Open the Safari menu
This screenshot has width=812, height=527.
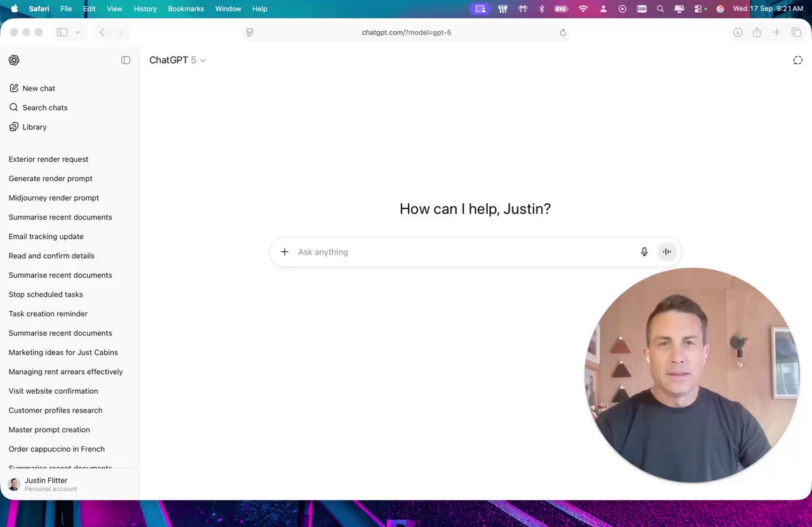coord(39,9)
